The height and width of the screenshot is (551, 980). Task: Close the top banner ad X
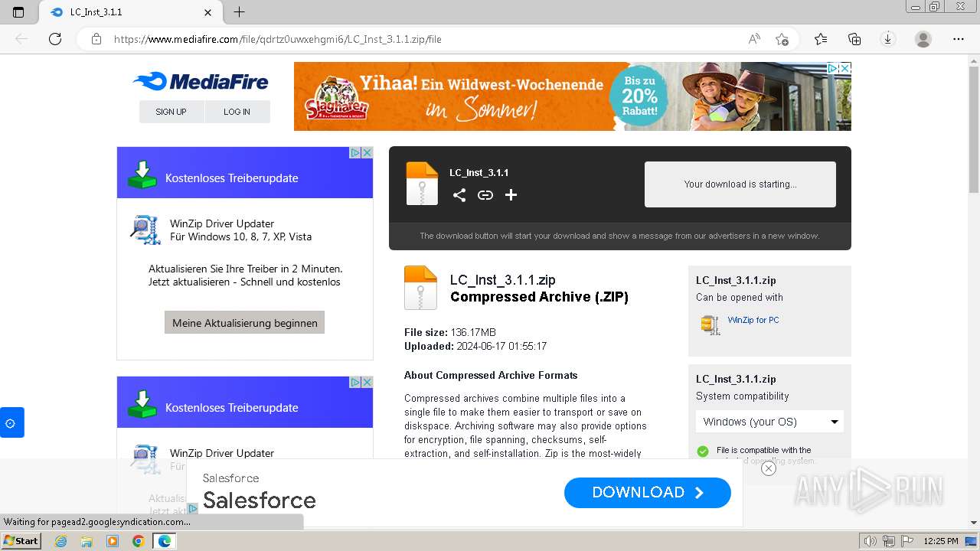[845, 68]
